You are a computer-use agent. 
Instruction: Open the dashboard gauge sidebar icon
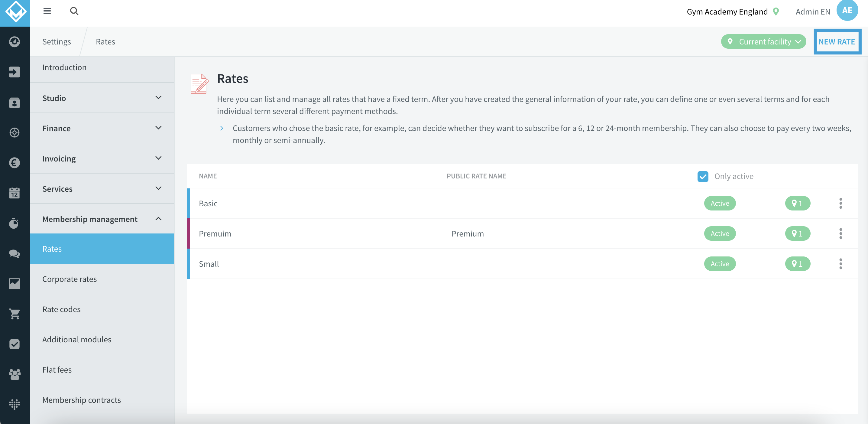point(15,42)
